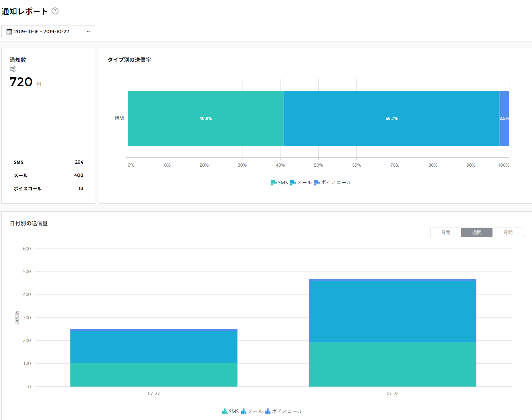Toggle ボイスコール legend icon in rate chart
Screen dimensions: 532x420
coord(317,183)
